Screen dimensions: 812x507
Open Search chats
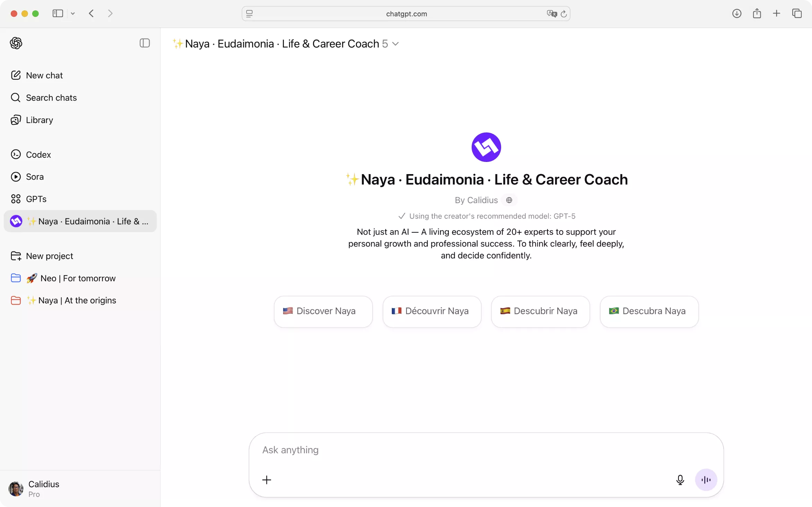[x=51, y=97]
